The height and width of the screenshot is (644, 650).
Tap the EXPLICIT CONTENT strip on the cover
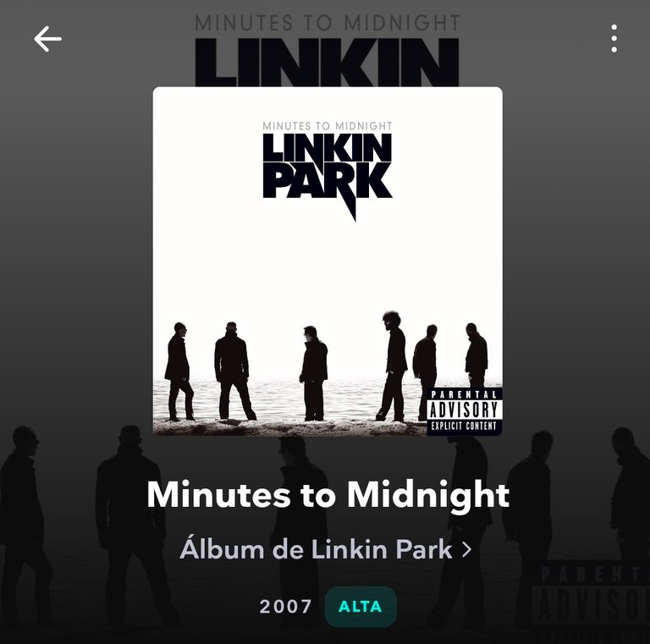point(465,426)
